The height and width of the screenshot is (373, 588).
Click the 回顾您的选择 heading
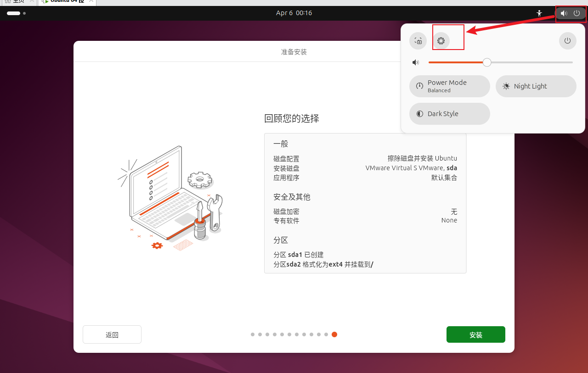[292, 119]
